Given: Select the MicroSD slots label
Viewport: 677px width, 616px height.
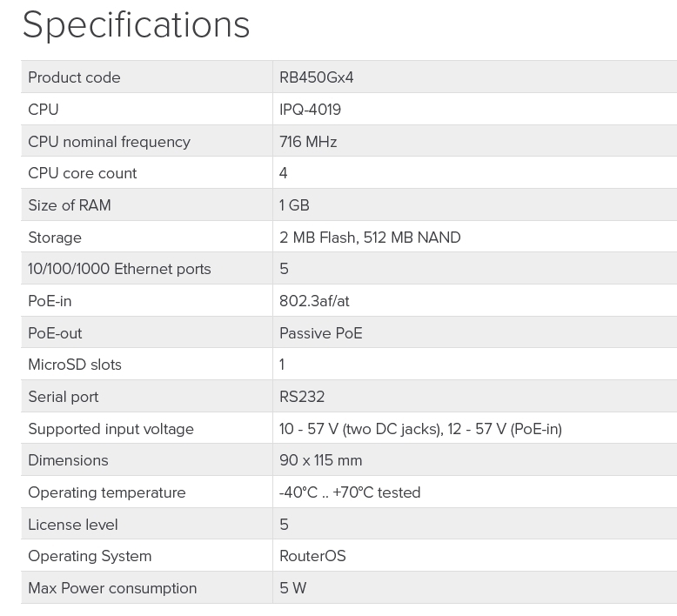Looking at the screenshot, I should point(75,365).
